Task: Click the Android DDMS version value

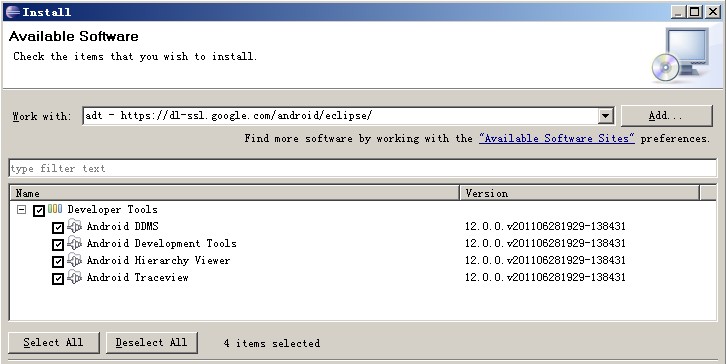Action: (545, 226)
